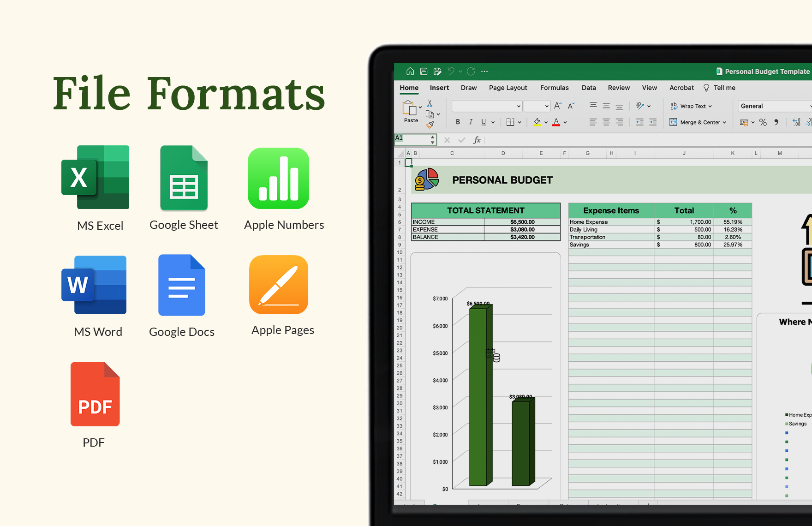This screenshot has height=526, width=812.
Task: Click the Save icon in Excel title bar
Action: coord(424,71)
